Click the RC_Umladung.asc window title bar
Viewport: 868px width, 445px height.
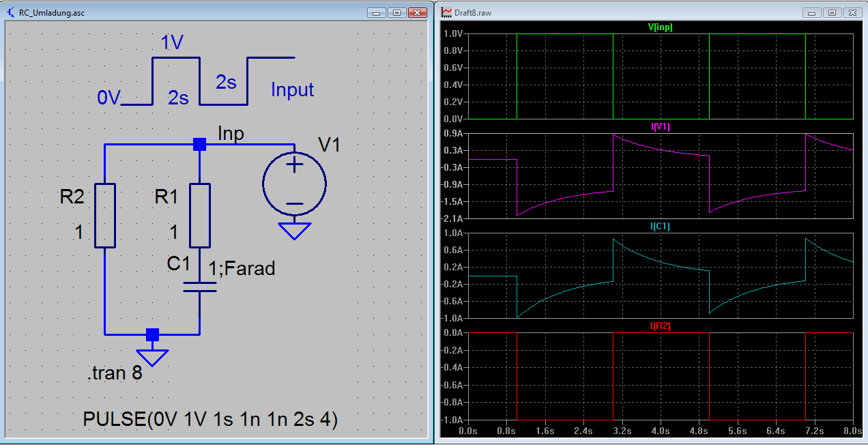click(x=216, y=12)
